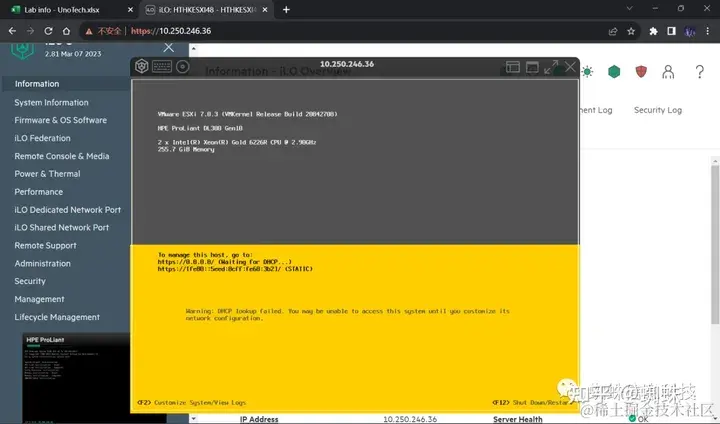Click the console title 10.250.246.36
The height and width of the screenshot is (424, 720).
[x=347, y=64]
